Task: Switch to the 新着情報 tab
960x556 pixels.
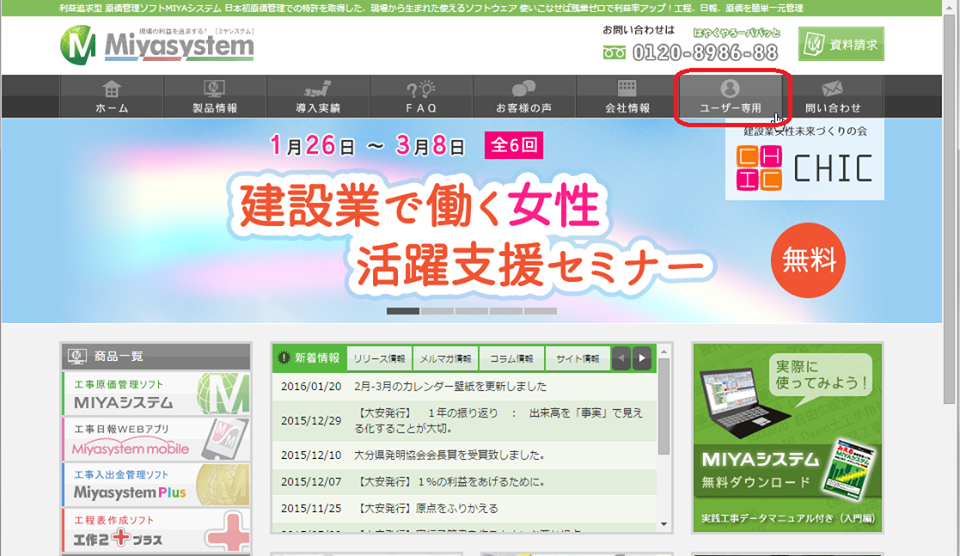Action: click(310, 358)
